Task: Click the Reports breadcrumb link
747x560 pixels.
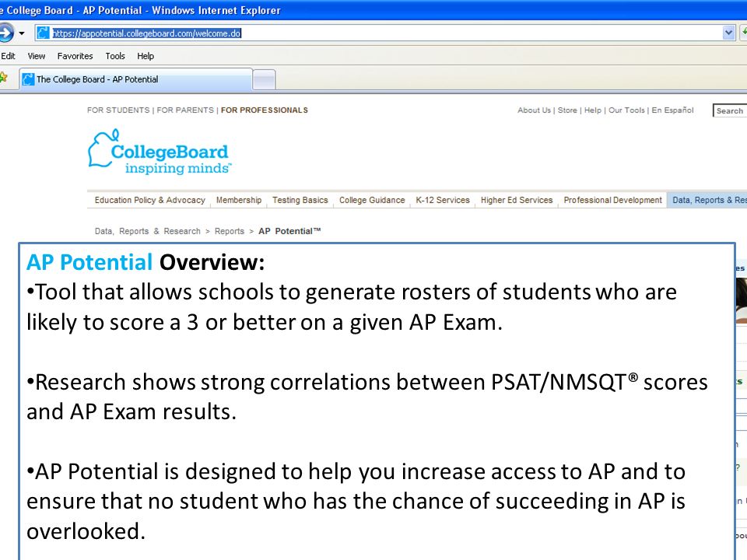Action: coord(229,231)
